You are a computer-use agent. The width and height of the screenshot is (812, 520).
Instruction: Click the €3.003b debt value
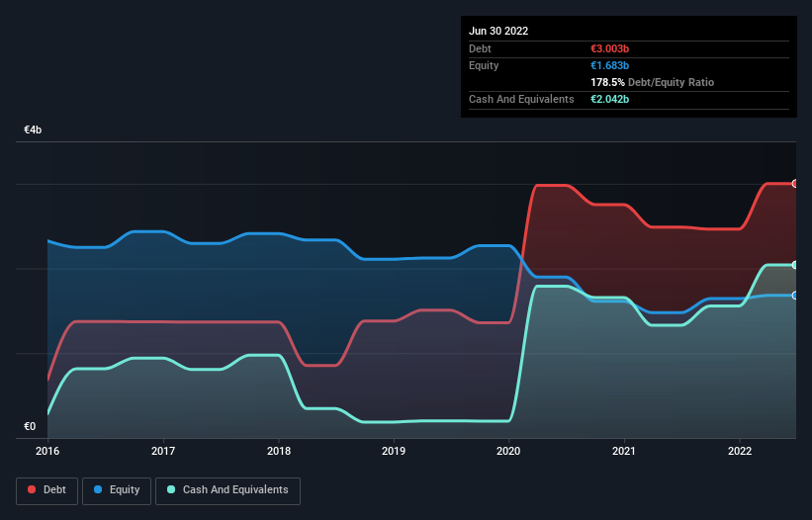[609, 48]
